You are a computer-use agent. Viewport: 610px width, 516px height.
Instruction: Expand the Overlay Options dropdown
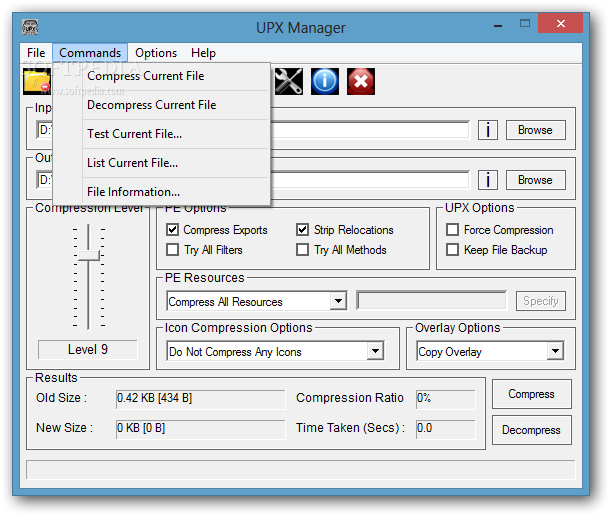coord(555,351)
